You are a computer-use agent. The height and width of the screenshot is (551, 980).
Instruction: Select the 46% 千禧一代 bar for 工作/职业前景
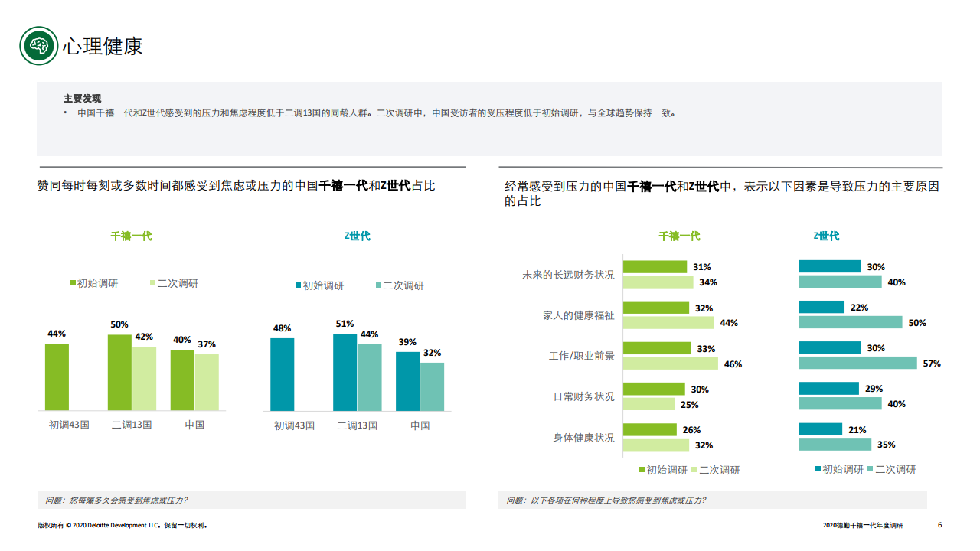(x=670, y=364)
